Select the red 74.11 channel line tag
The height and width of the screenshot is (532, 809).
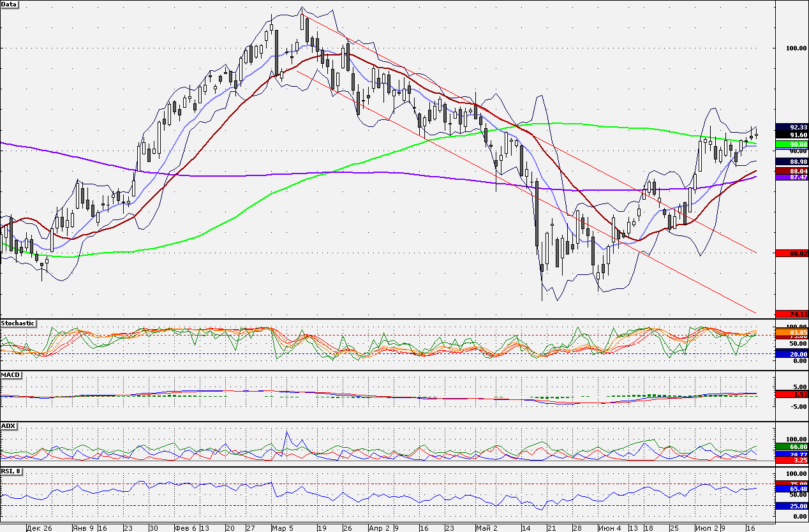792,314
